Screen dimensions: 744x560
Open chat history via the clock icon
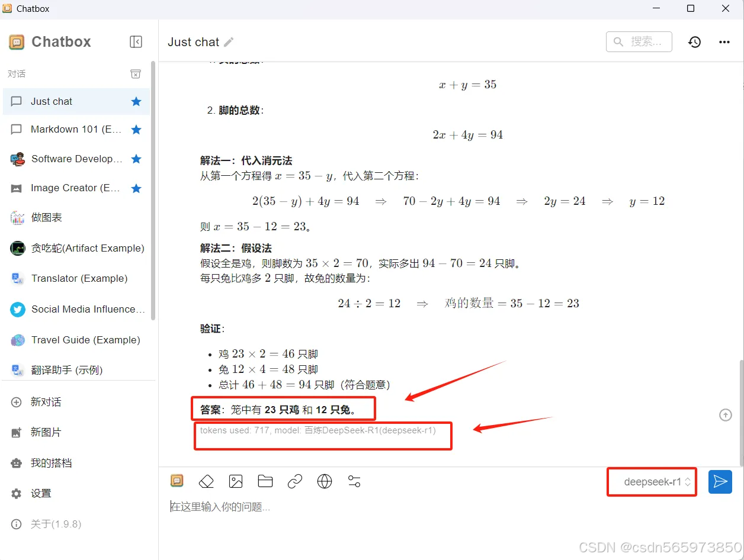[x=694, y=41]
